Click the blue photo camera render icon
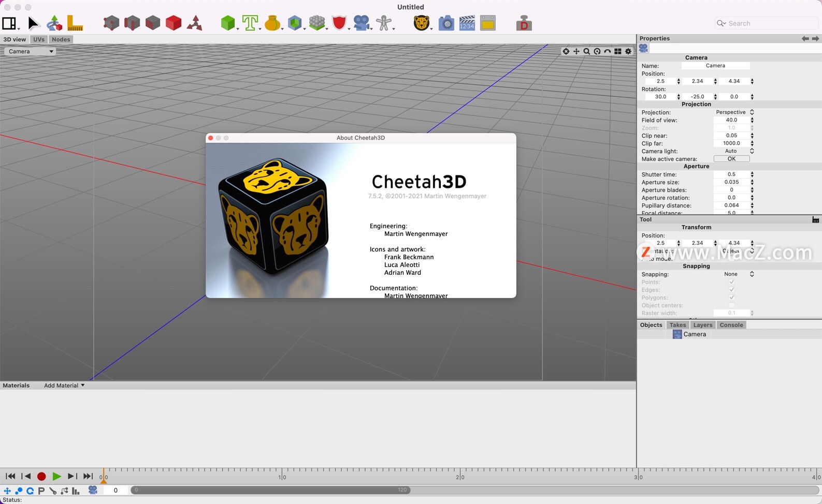Image resolution: width=822 pixels, height=504 pixels. point(446,23)
